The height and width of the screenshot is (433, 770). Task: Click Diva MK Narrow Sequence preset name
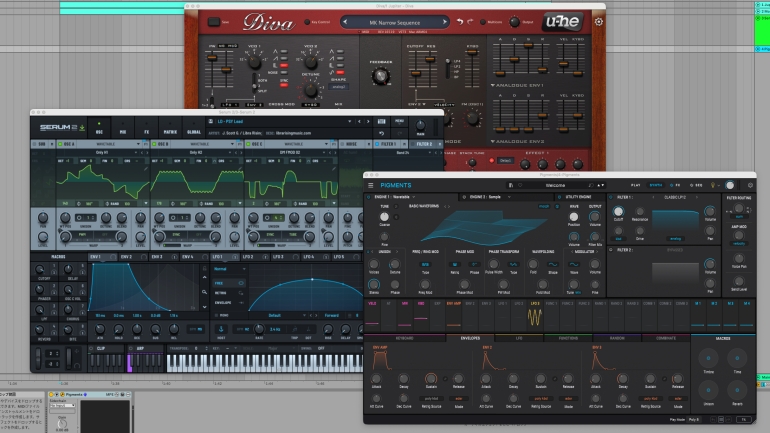tap(394, 23)
